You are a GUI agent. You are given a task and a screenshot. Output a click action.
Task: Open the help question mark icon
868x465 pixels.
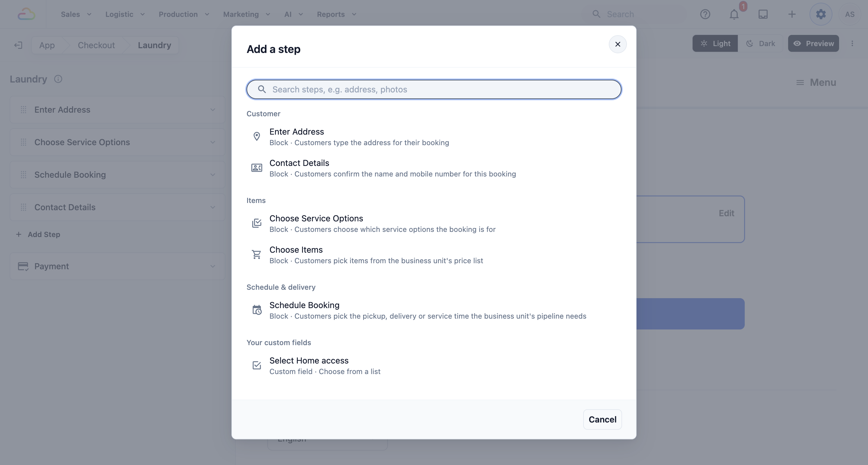click(705, 14)
